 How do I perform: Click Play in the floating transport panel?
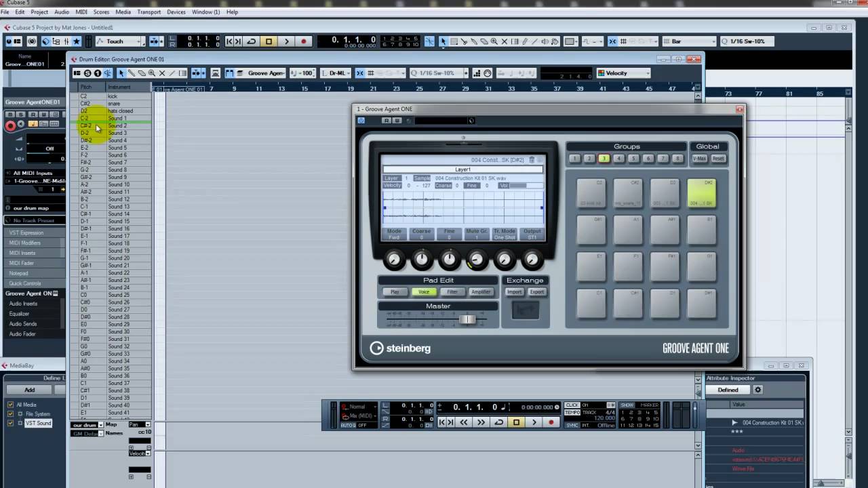534,422
